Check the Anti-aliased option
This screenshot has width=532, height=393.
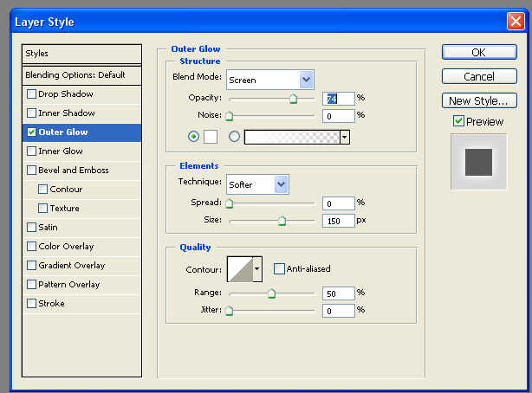(x=279, y=268)
